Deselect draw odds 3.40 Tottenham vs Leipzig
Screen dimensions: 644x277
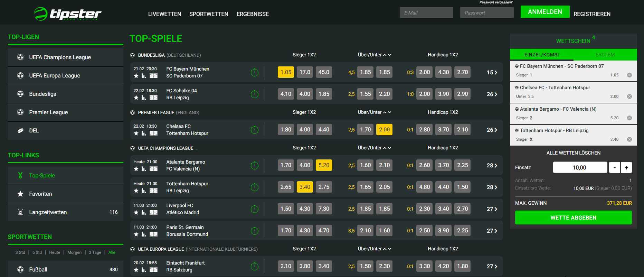pos(305,187)
